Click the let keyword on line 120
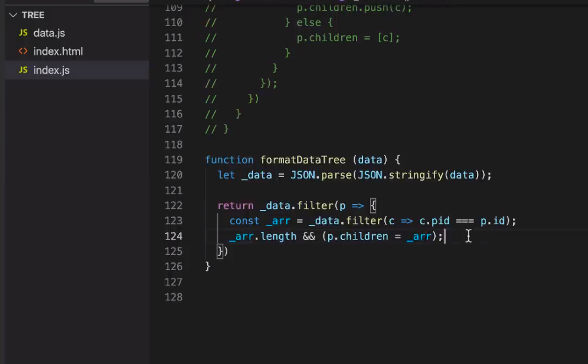 click(227, 175)
